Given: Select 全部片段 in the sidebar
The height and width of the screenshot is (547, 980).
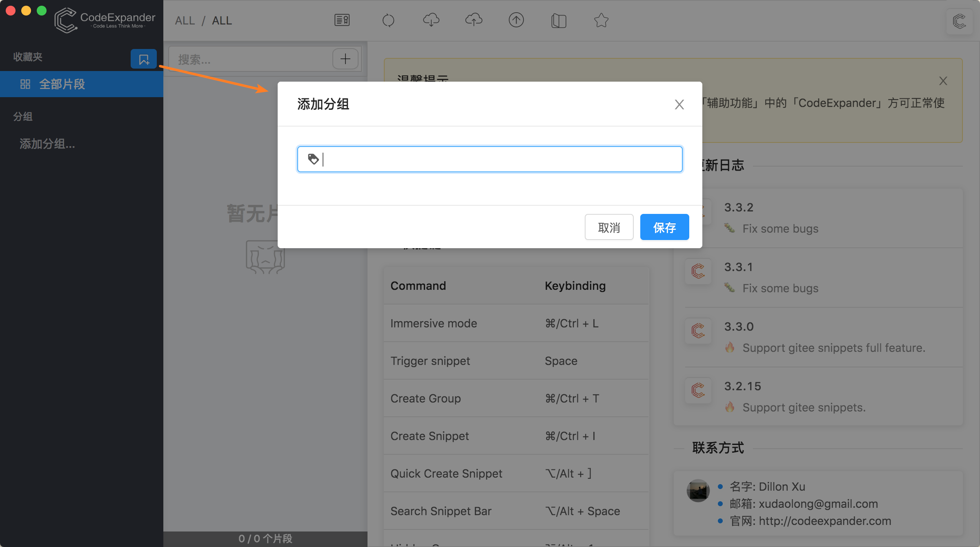Looking at the screenshot, I should [62, 84].
